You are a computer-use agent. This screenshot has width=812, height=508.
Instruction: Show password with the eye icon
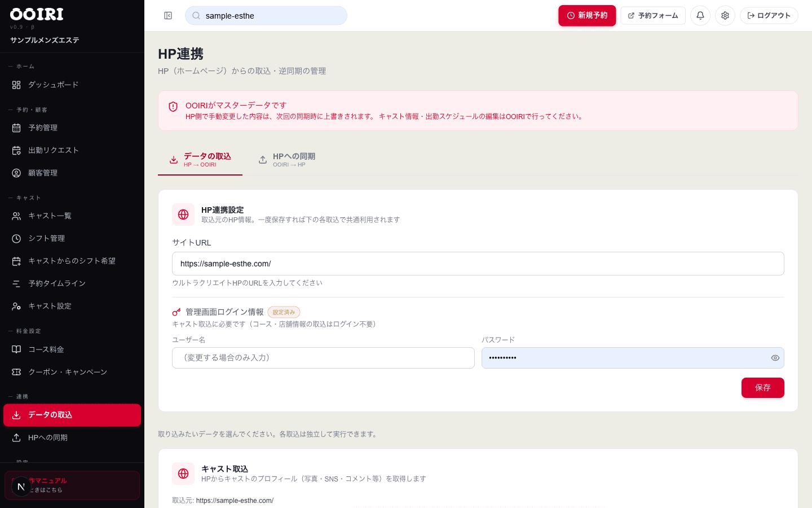click(775, 358)
